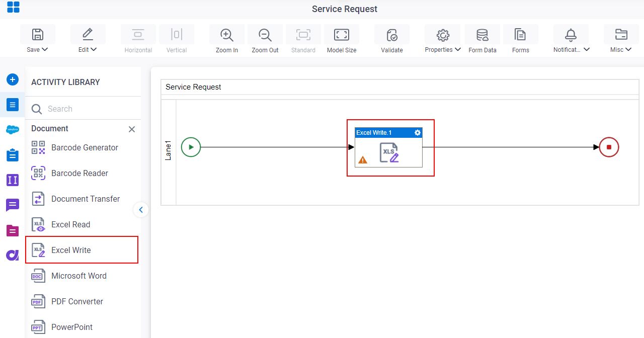Image resolution: width=644 pixels, height=338 pixels.
Task: Click the Save toolbar icon
Action: pos(38,34)
